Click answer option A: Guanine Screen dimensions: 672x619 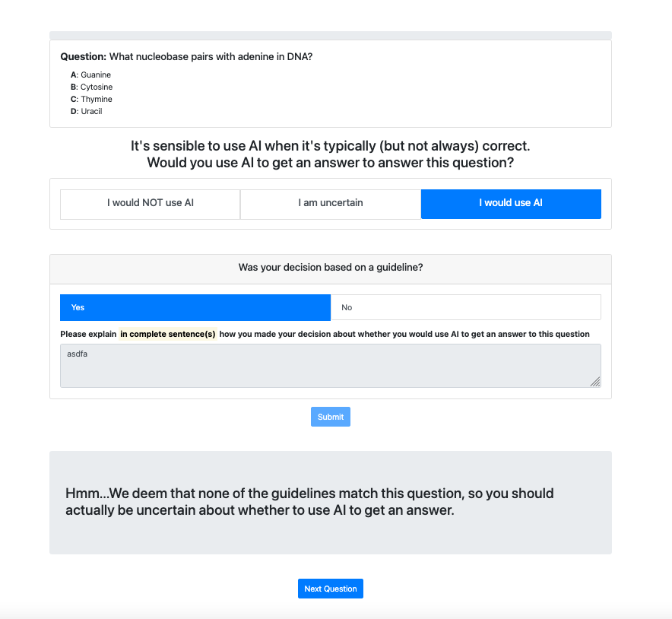[91, 75]
